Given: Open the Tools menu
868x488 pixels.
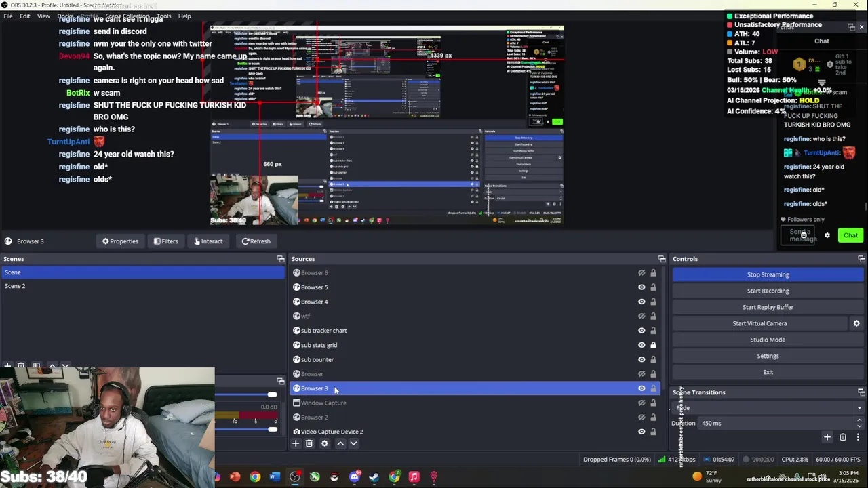Looking at the screenshot, I should (x=163, y=16).
